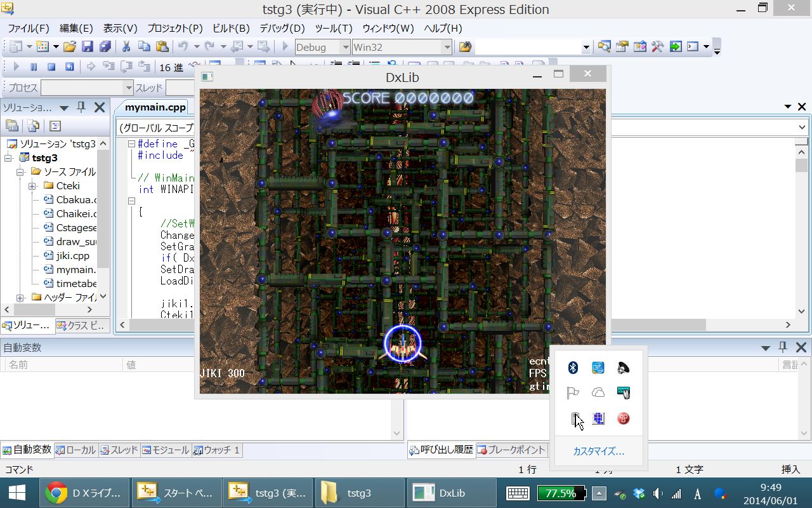Open the Help menu
Image resolution: width=812 pixels, height=508 pixels.
point(443,28)
